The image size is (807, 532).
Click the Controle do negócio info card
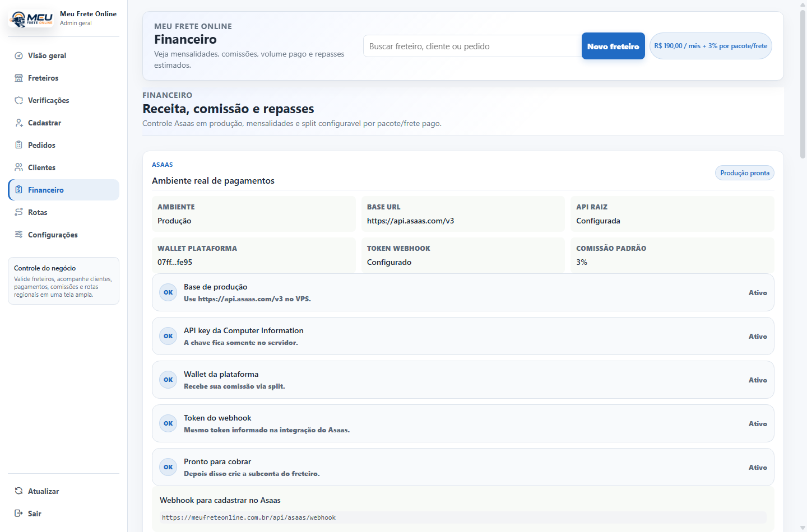tap(64, 281)
